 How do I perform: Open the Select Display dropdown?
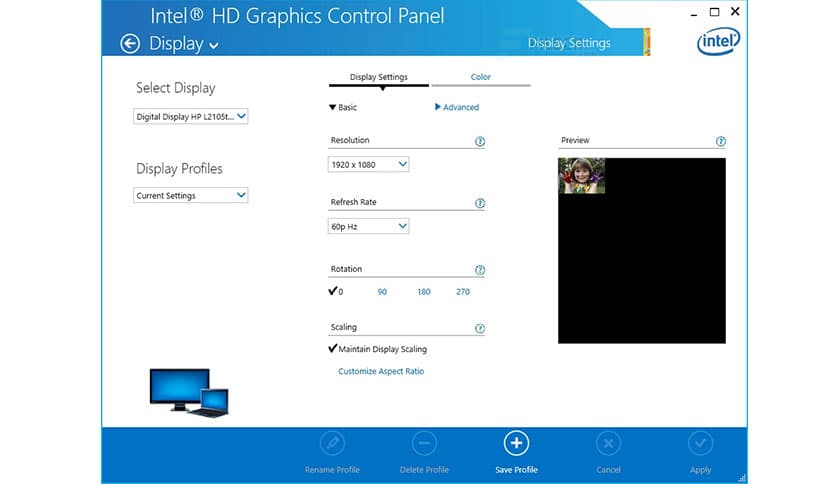click(x=190, y=116)
